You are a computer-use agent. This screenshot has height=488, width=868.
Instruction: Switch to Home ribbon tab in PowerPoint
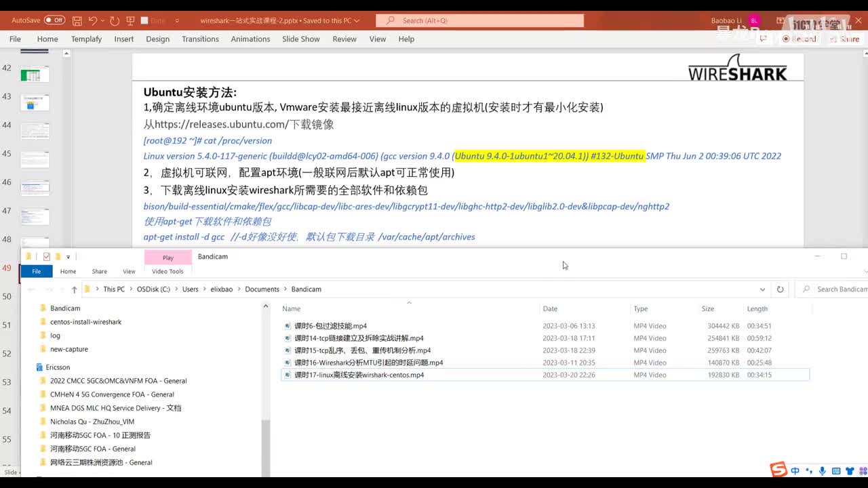[x=47, y=39]
